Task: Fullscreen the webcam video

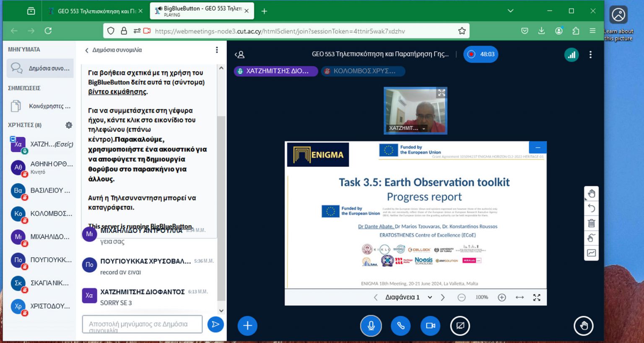Action: pos(441,93)
